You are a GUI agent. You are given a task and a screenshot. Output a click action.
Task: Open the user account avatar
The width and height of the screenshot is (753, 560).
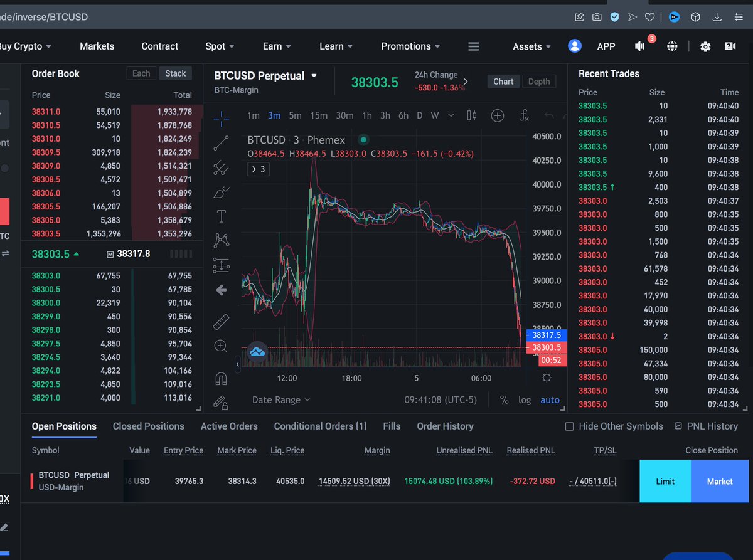(x=574, y=46)
